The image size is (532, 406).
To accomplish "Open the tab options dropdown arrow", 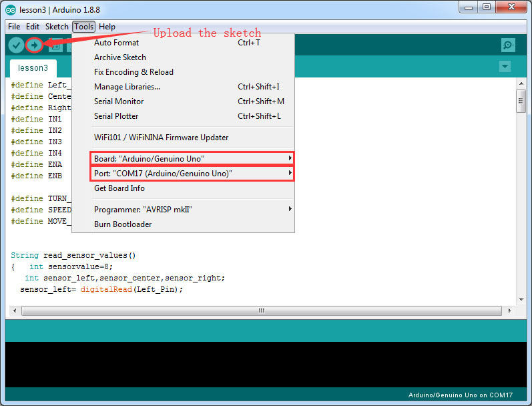I will pyautogui.click(x=505, y=66).
